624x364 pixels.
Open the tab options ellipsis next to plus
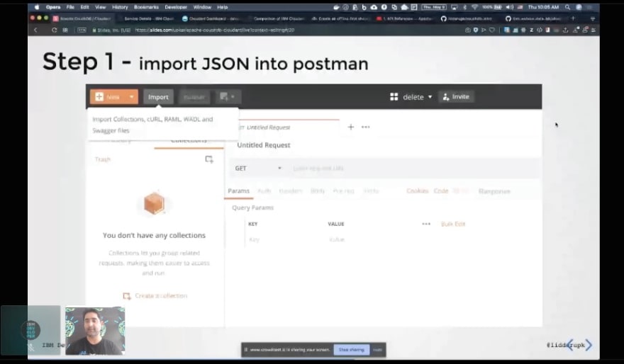pos(366,127)
